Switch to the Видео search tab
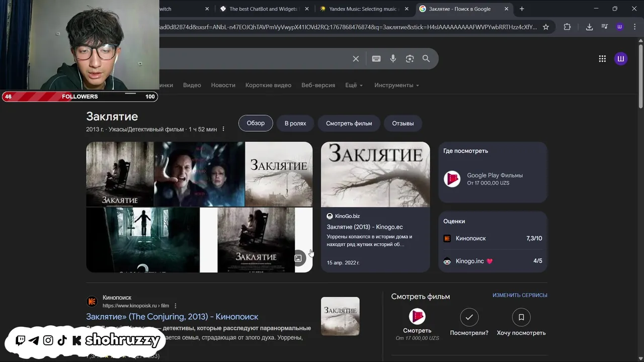644x362 pixels. tap(192, 85)
